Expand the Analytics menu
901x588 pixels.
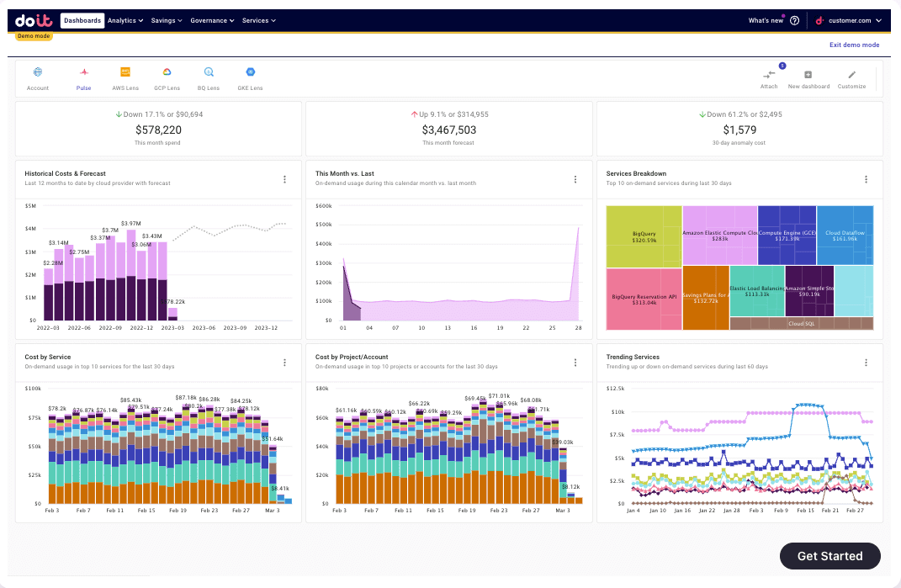125,20
